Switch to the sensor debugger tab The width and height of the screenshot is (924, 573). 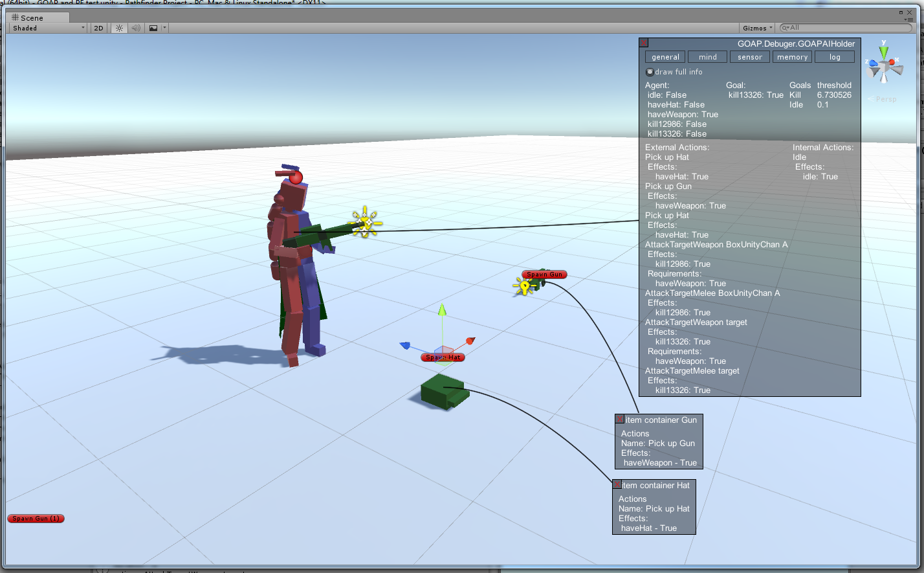pos(750,57)
